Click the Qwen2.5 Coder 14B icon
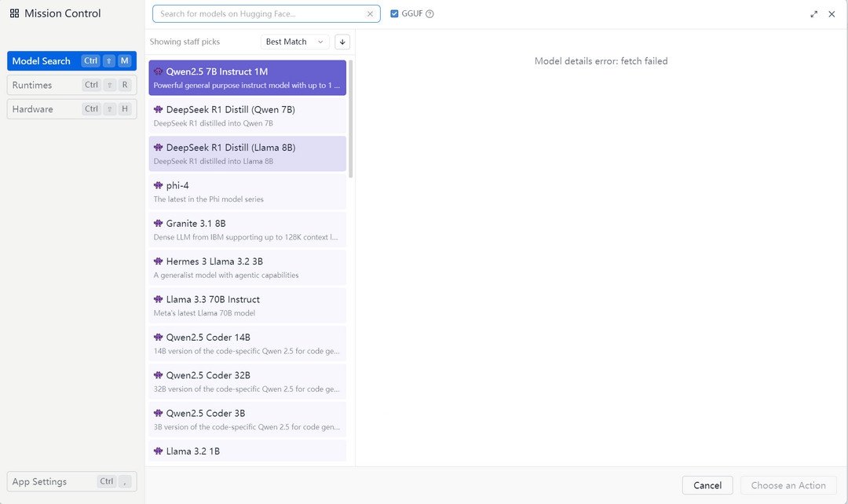Image resolution: width=848 pixels, height=504 pixels. (x=158, y=337)
